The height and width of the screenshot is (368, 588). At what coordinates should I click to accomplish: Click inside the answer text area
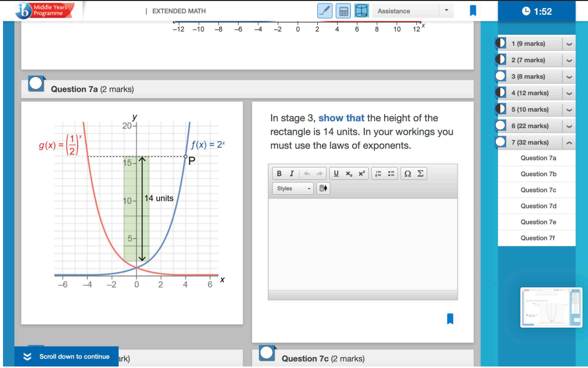click(x=363, y=244)
